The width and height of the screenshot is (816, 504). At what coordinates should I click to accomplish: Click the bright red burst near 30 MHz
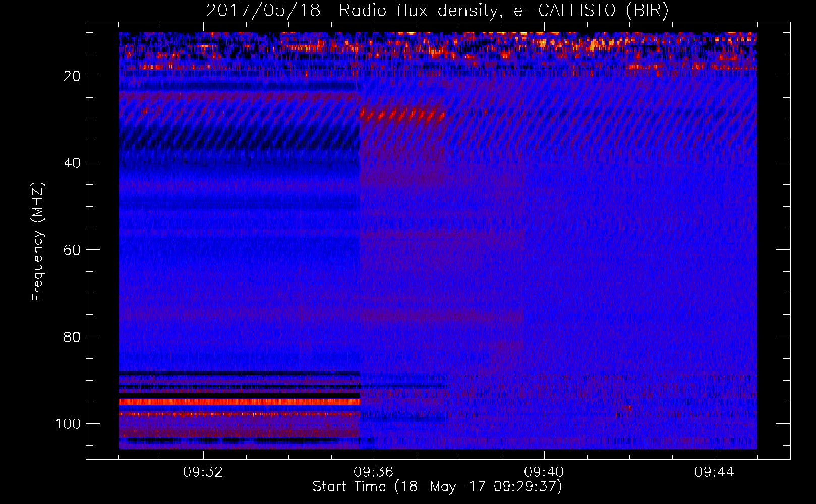click(x=402, y=115)
